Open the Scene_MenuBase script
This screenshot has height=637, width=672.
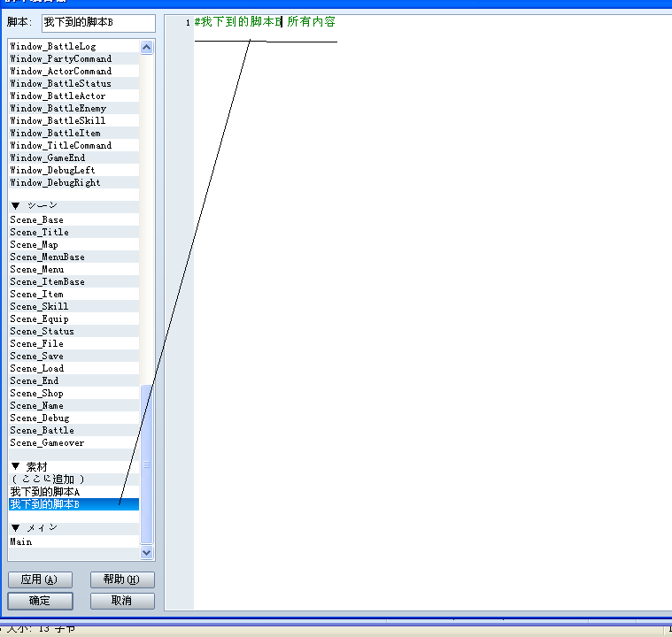73,257
